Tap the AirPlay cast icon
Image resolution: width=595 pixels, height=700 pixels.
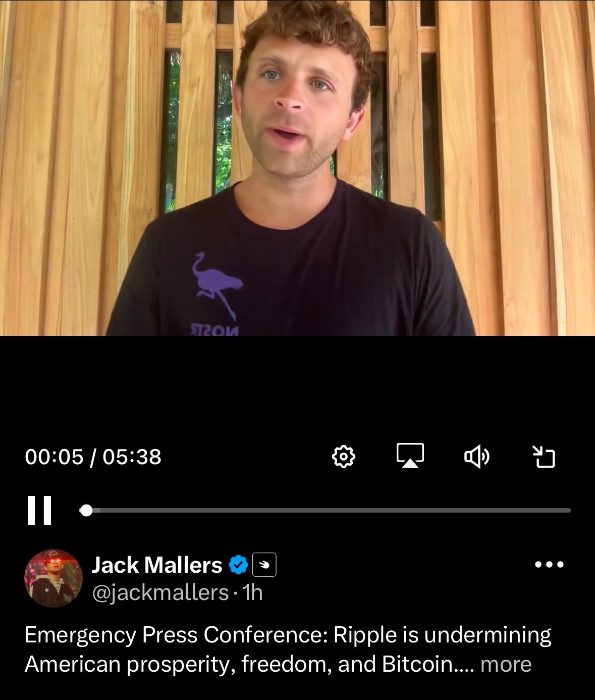410,456
